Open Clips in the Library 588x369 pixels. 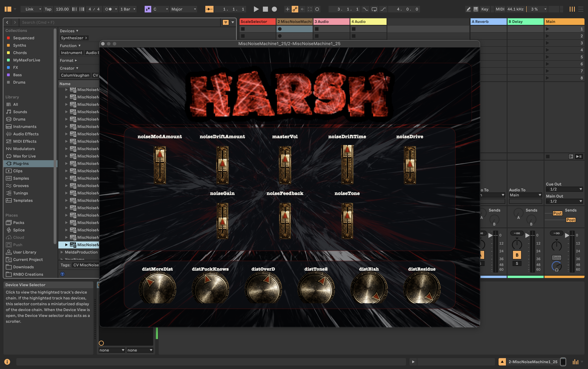coord(18,171)
